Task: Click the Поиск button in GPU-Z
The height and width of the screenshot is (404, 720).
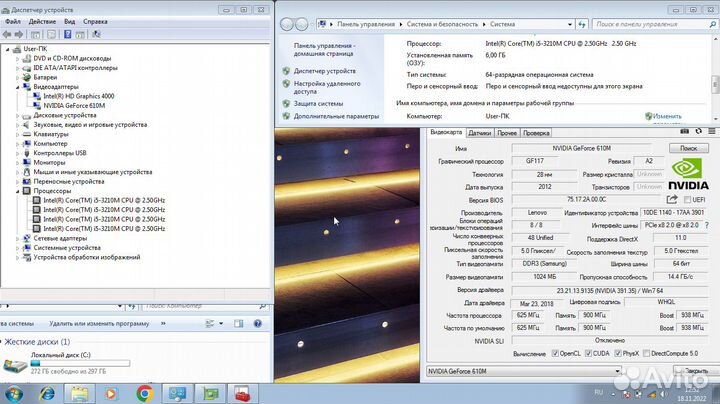Action: [x=688, y=148]
